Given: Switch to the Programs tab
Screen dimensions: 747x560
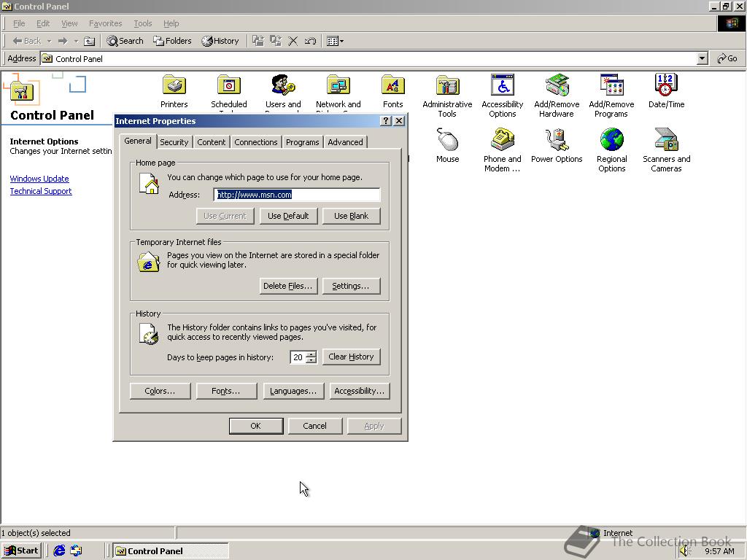Looking at the screenshot, I should (x=303, y=142).
